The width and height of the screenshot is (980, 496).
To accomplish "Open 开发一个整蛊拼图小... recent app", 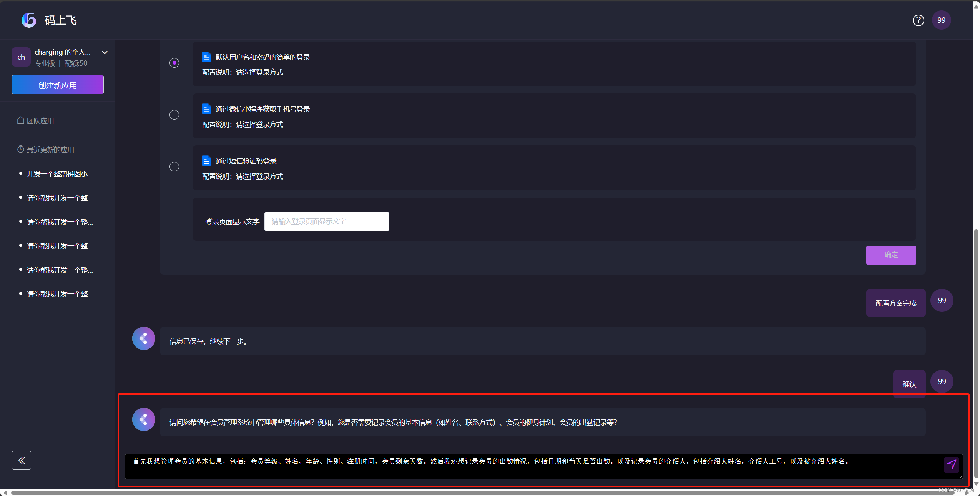I will coord(60,174).
